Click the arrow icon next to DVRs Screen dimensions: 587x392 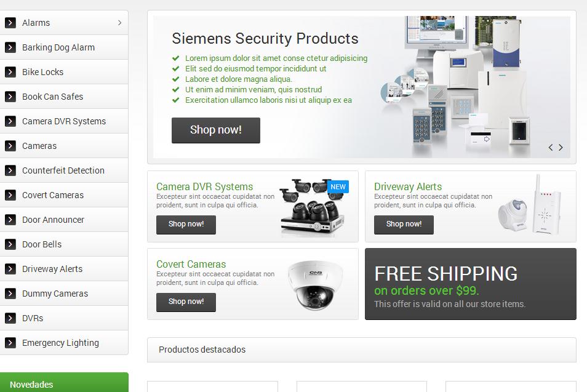pos(10,318)
